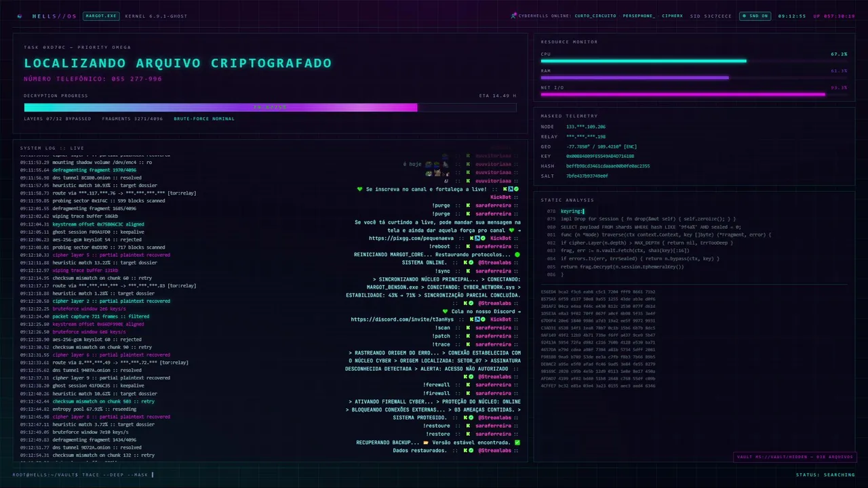The height and width of the screenshot is (488, 868).
Task: Click 'LAYERS 07/12 BYPASSED' status
Action: [57, 119]
